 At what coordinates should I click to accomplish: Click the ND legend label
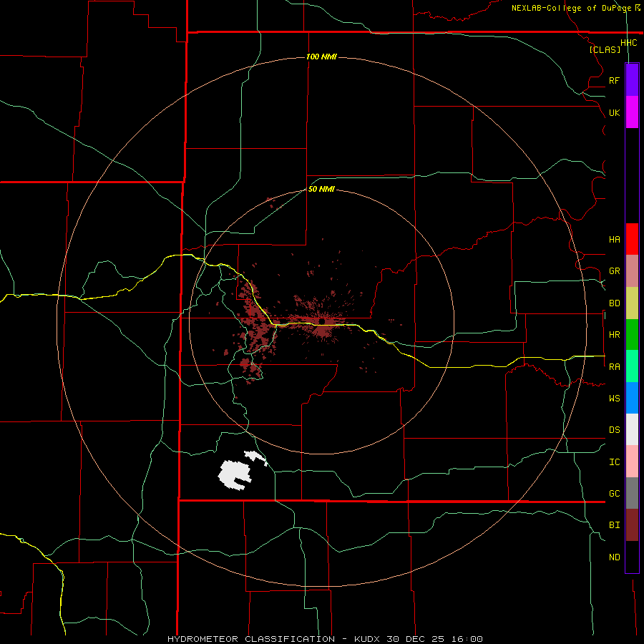614,557
